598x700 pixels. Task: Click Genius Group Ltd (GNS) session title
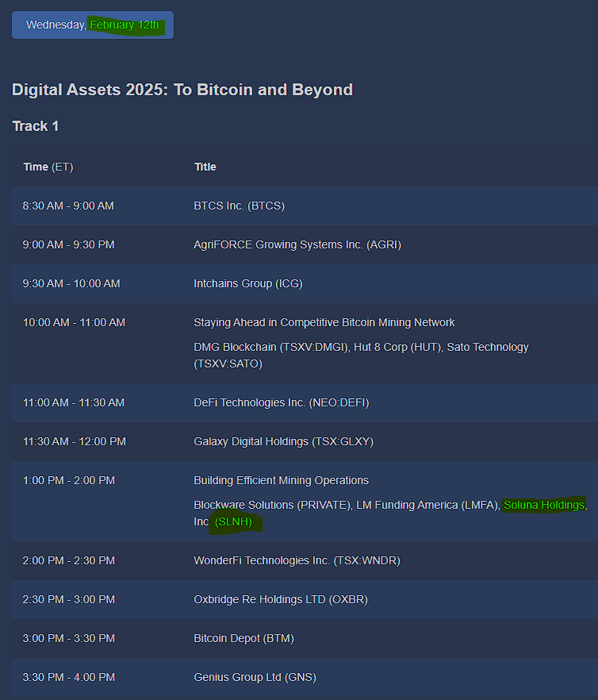(255, 677)
